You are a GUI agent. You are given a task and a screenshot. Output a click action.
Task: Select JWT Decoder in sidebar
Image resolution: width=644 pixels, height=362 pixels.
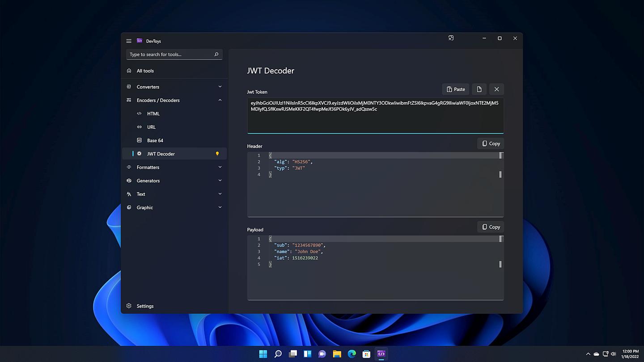click(174, 154)
